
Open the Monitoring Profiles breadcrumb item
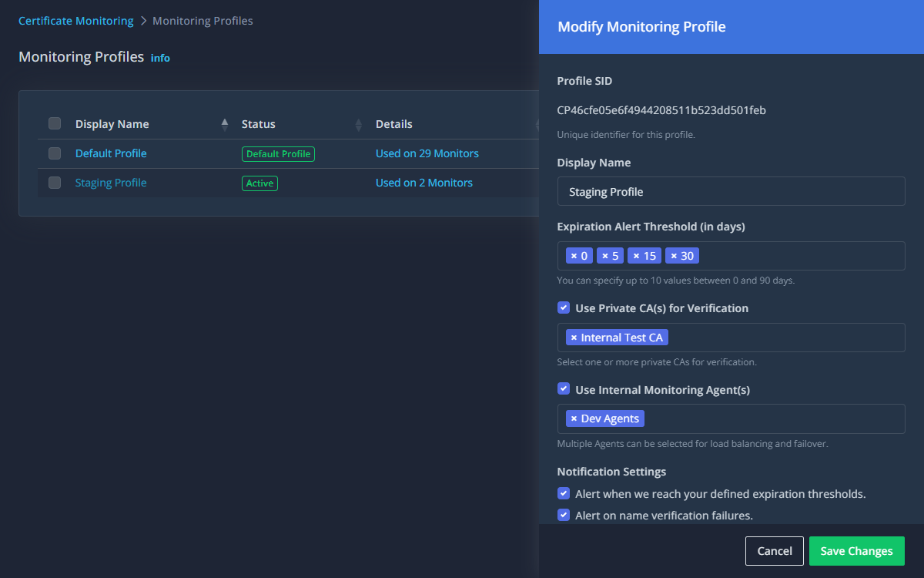(x=203, y=20)
